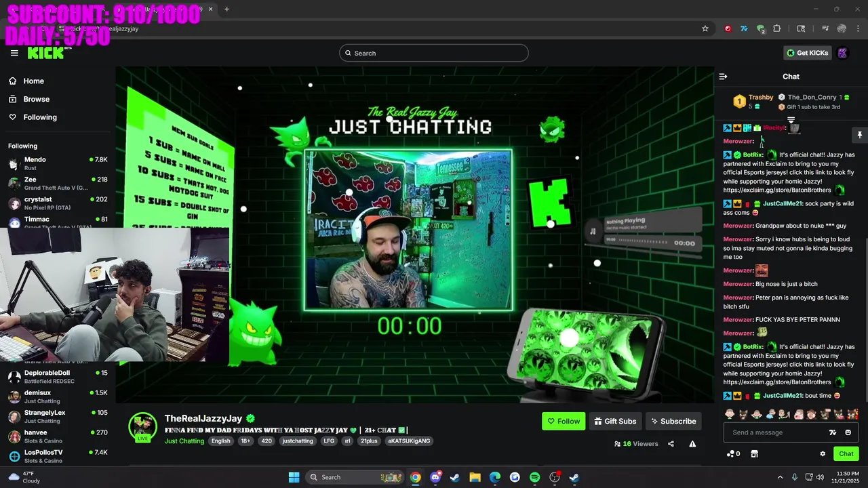The width and height of the screenshot is (868, 488).
Task: Click the Subscribe button
Action: point(673,421)
